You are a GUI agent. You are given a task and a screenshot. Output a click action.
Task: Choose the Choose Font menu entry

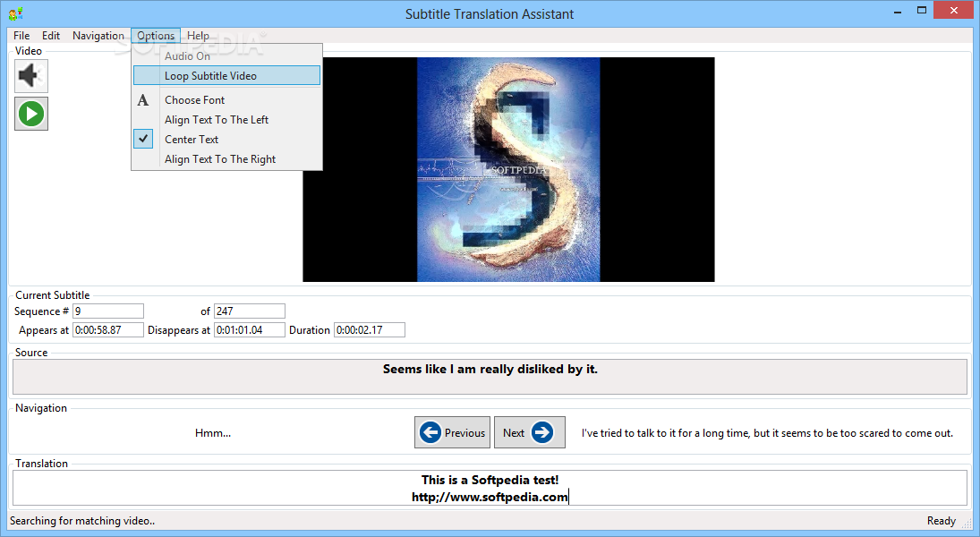pos(226,100)
